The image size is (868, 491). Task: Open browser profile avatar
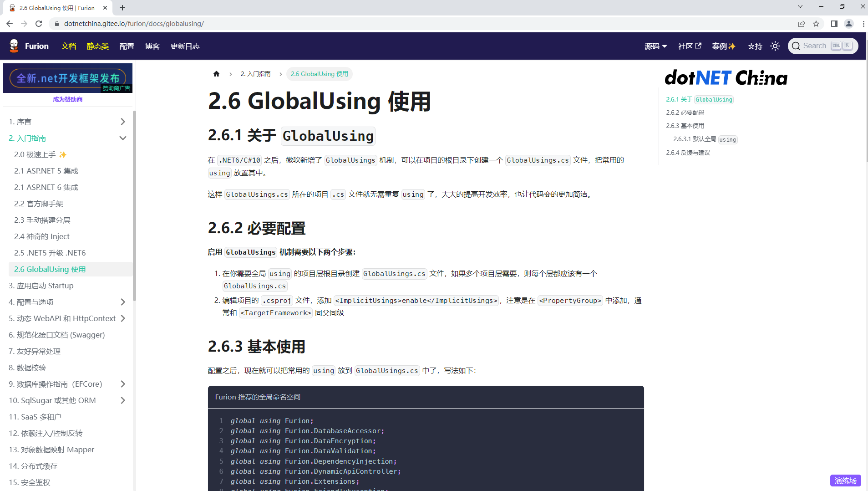(x=849, y=24)
